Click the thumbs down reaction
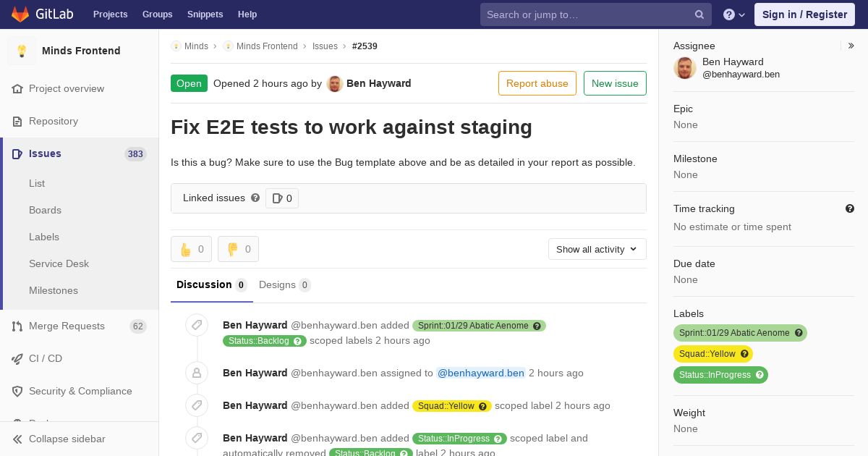The image size is (868, 456). click(x=238, y=249)
